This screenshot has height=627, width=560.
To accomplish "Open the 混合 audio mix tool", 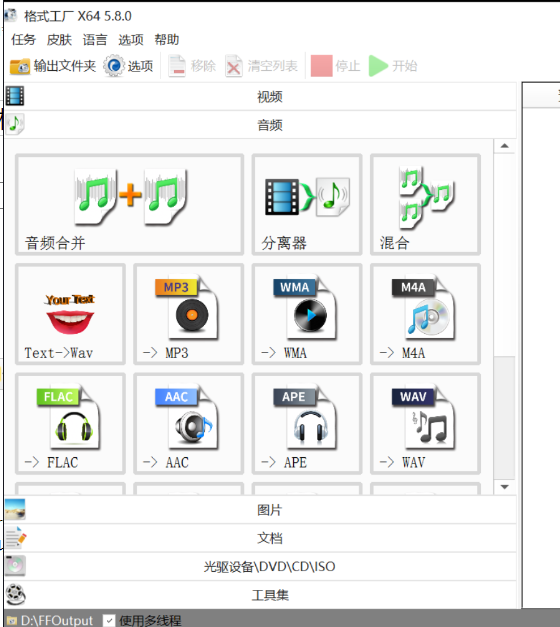I will (x=425, y=204).
